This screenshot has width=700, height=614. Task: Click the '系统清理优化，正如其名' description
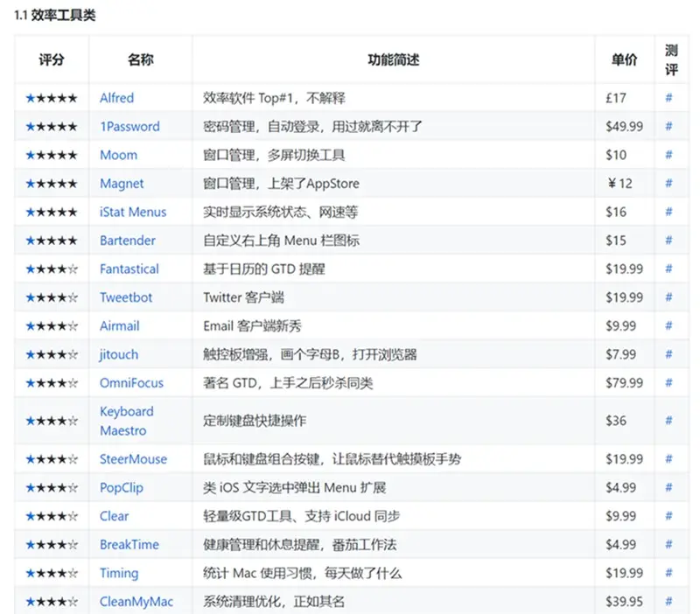tap(274, 602)
